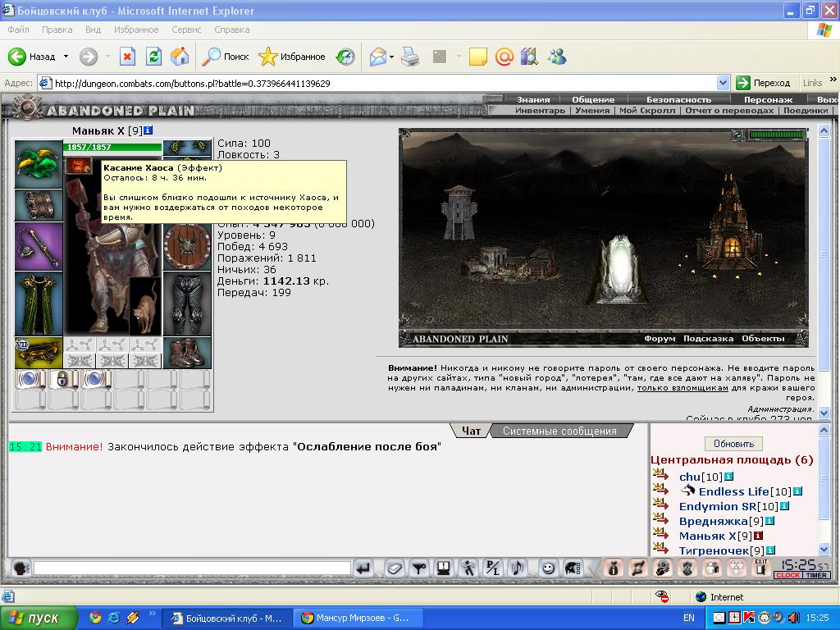Viewport: 840px width, 630px height.
Task: Click the send message arrow button
Action: 363,568
